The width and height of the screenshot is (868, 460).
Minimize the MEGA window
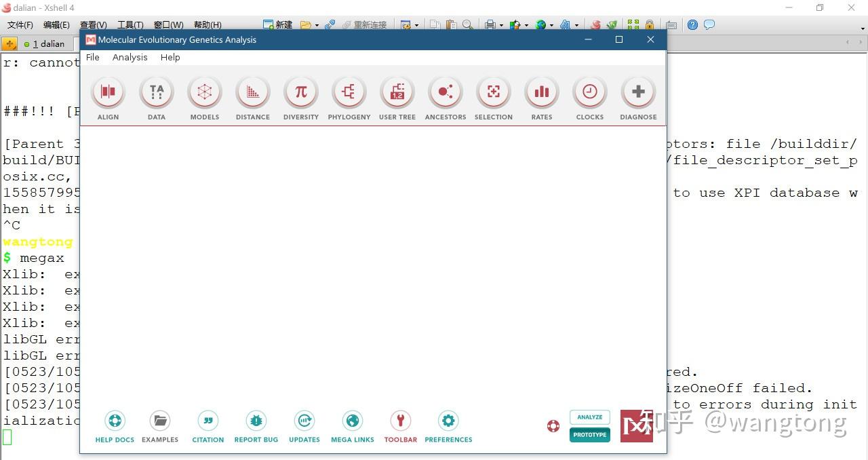point(588,39)
